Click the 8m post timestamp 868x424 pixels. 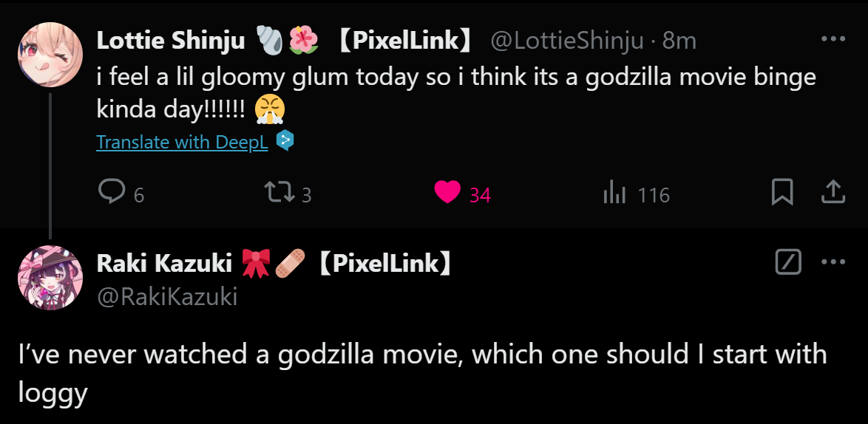(679, 41)
